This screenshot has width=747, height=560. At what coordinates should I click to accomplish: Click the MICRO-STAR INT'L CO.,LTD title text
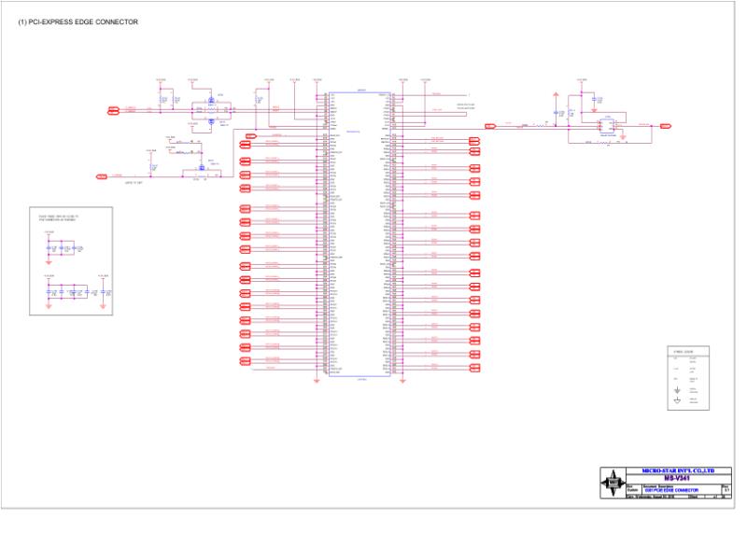[678, 470]
